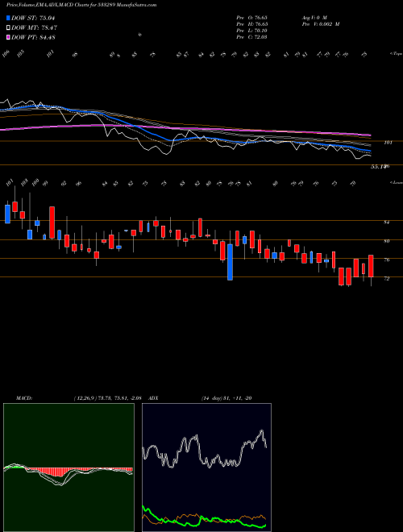Viewport: 403px width, 532px height.
Task: Open the green MACD histogram chart
Action: 69,468
